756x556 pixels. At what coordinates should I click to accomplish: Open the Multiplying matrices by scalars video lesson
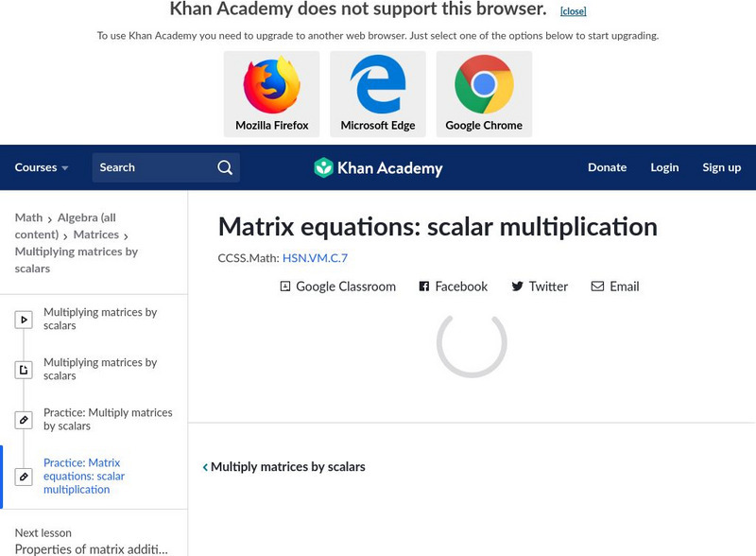(99, 319)
